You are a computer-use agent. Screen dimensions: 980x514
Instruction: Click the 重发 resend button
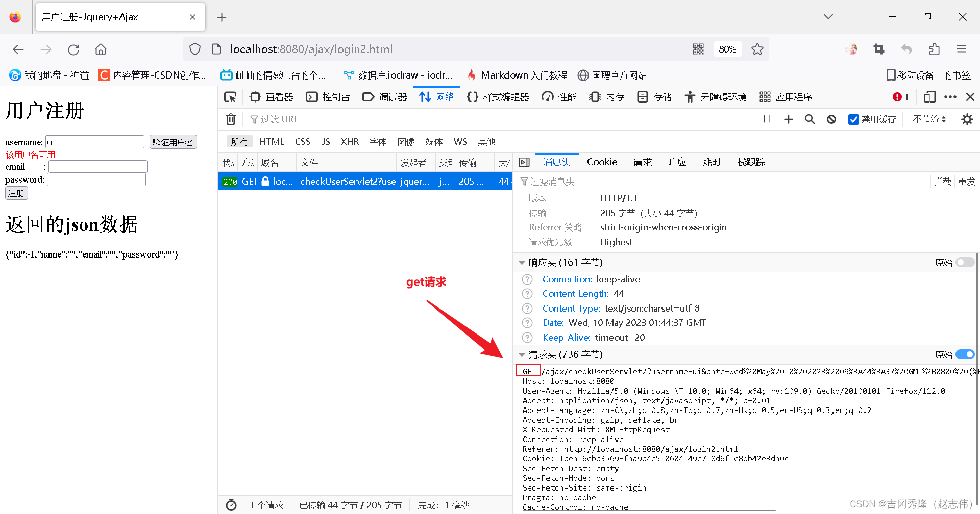click(966, 182)
